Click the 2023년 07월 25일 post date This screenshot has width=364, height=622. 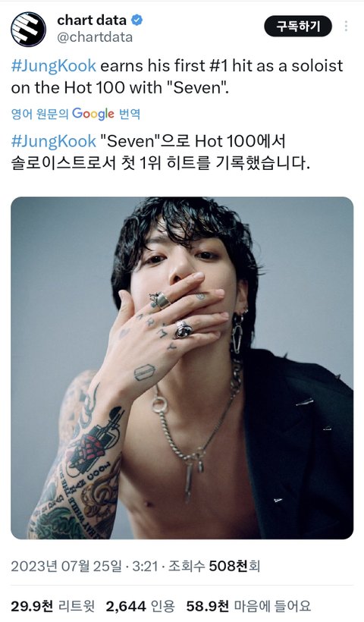(x=66, y=566)
